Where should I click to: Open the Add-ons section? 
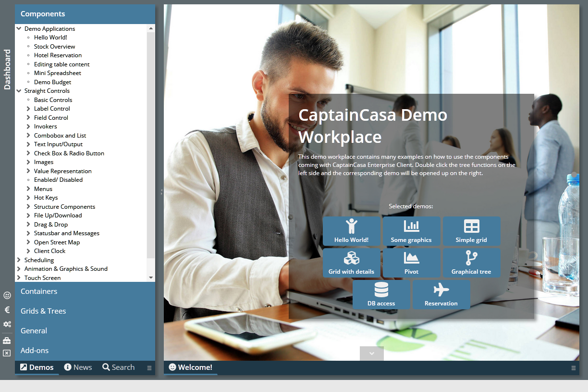[x=34, y=350]
